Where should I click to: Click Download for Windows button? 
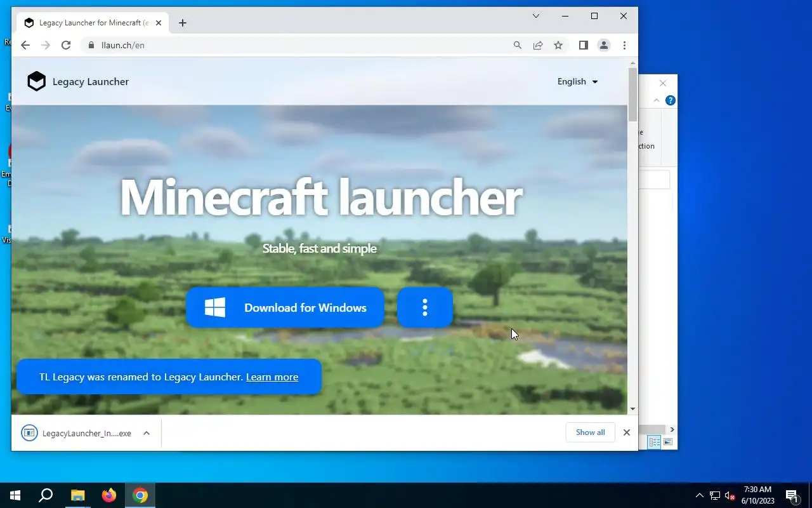285,307
